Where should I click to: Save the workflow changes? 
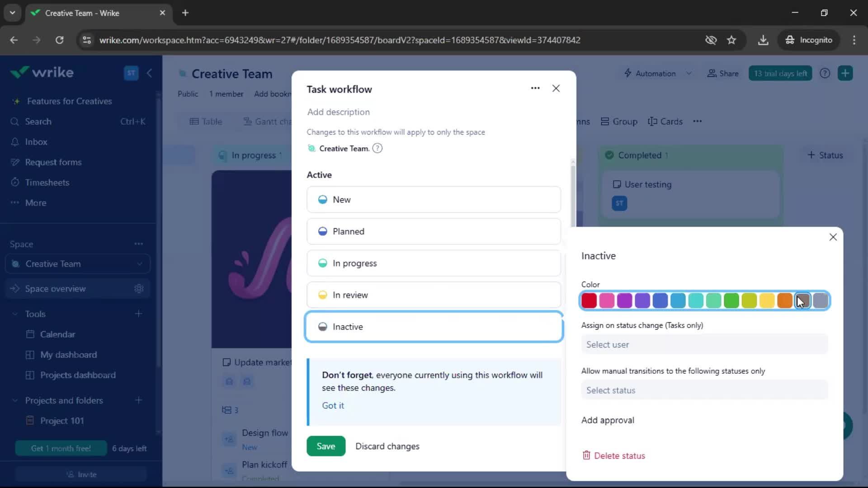[x=326, y=446]
